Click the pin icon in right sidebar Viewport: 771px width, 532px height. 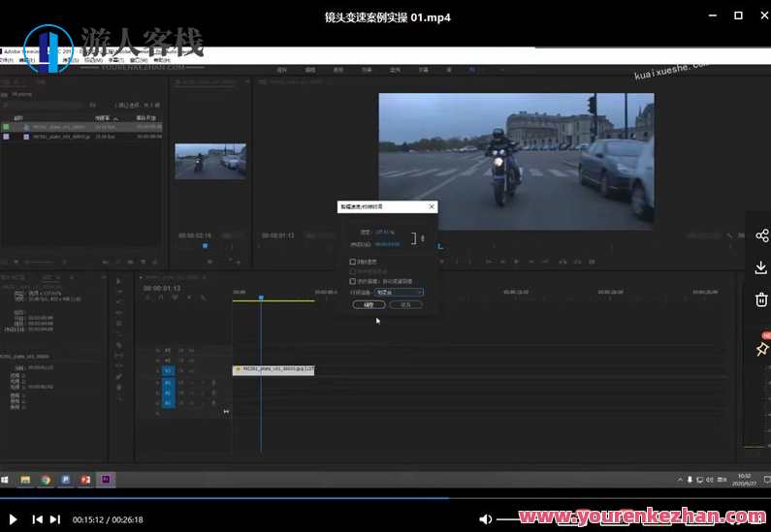[x=761, y=349]
